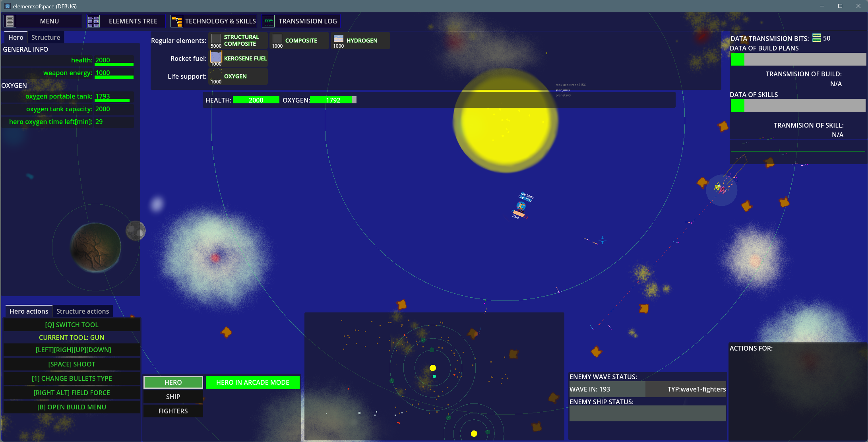Click the data transmission bits icon
This screenshot has width=868, height=442.
816,38
